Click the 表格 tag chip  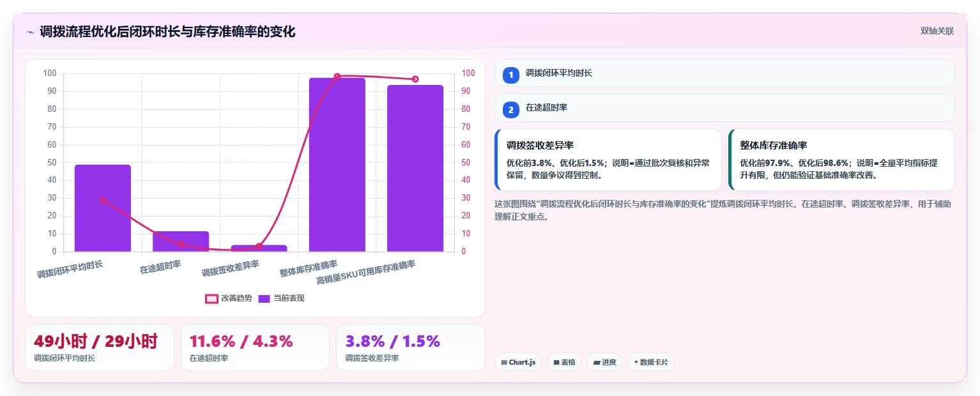[x=563, y=362]
